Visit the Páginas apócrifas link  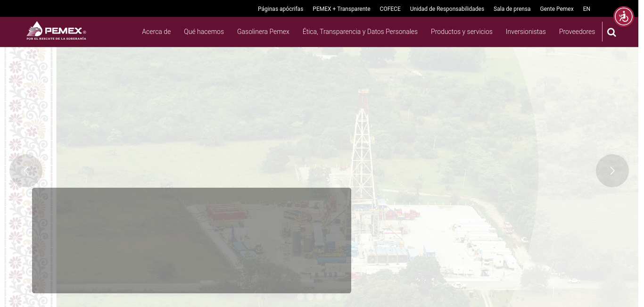(x=281, y=9)
